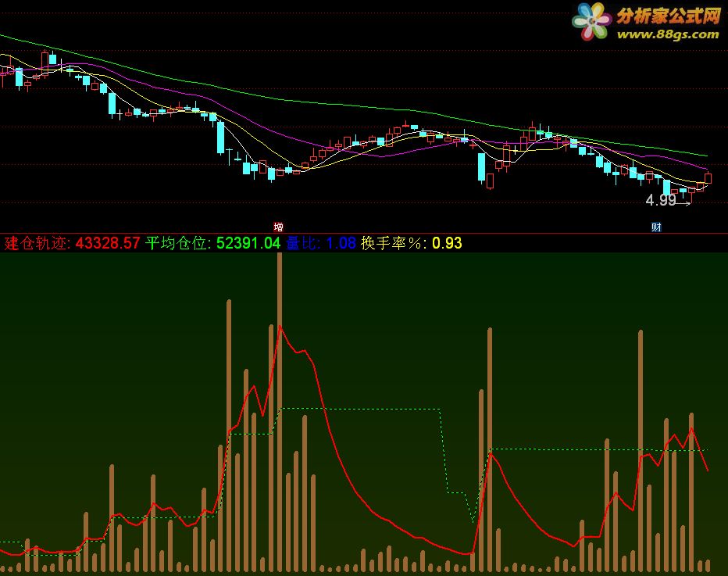Click the 4.99 low price label

pyautogui.click(x=661, y=200)
